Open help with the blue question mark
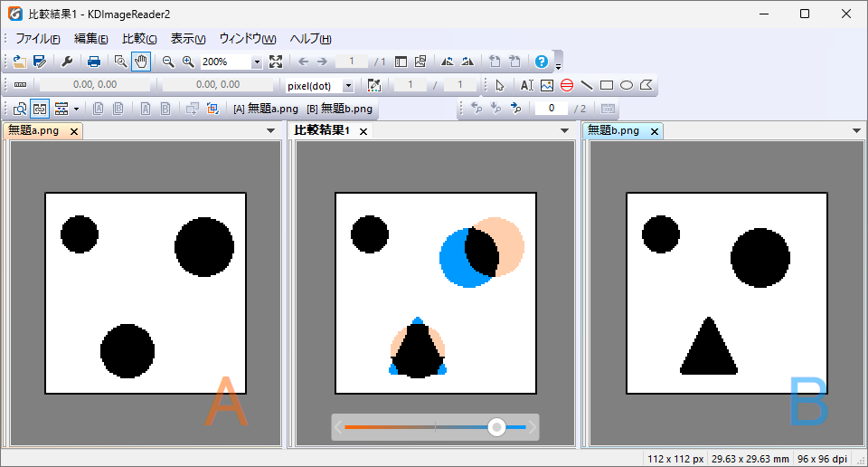Image resolution: width=868 pixels, height=467 pixels. 542,62
